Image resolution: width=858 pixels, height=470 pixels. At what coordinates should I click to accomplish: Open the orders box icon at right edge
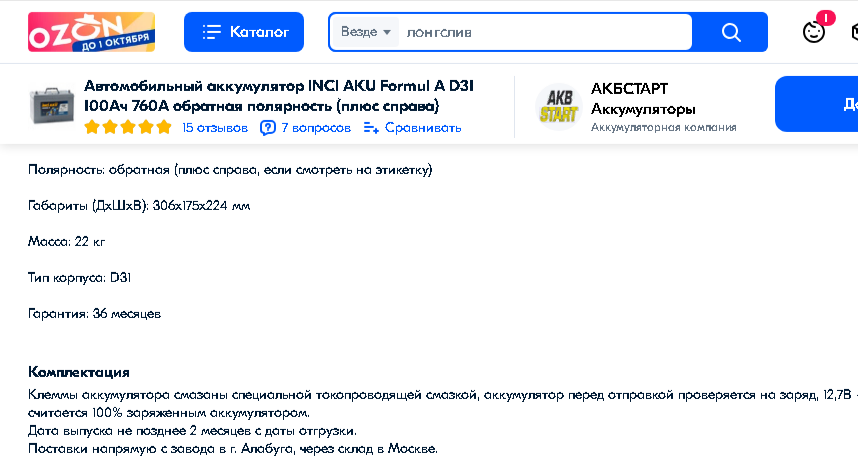(x=854, y=32)
